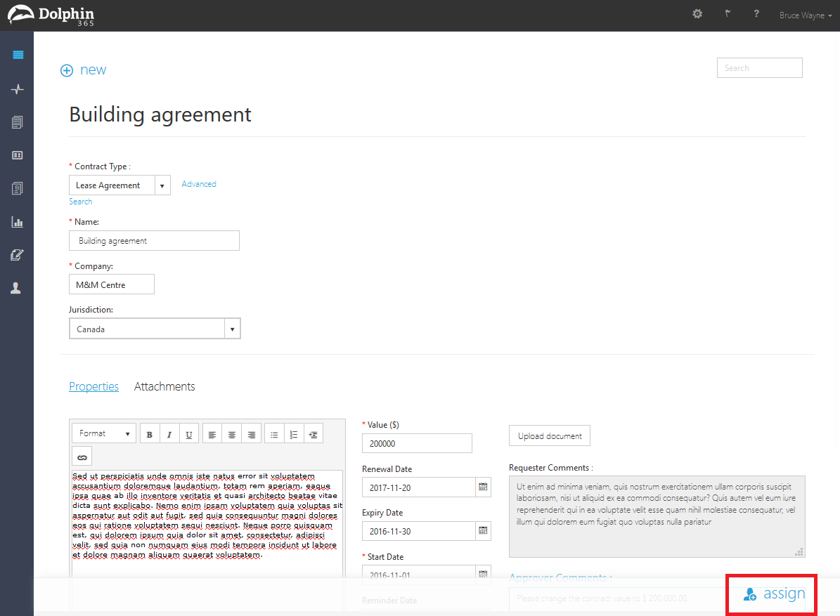Screen dimensions: 840x616
Task: Click the Dolphin 365 logo
Action: click(x=51, y=15)
